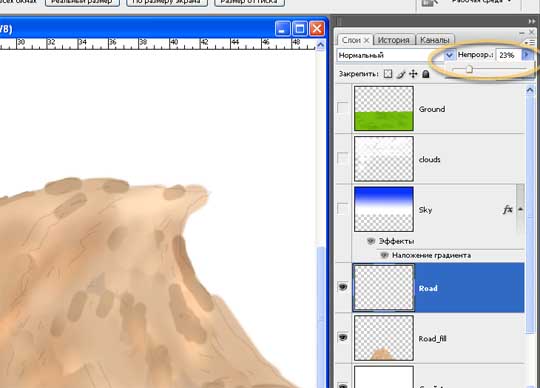540x388 pixels.
Task: Select the Sky layer gradient thumbnail
Action: [384, 209]
